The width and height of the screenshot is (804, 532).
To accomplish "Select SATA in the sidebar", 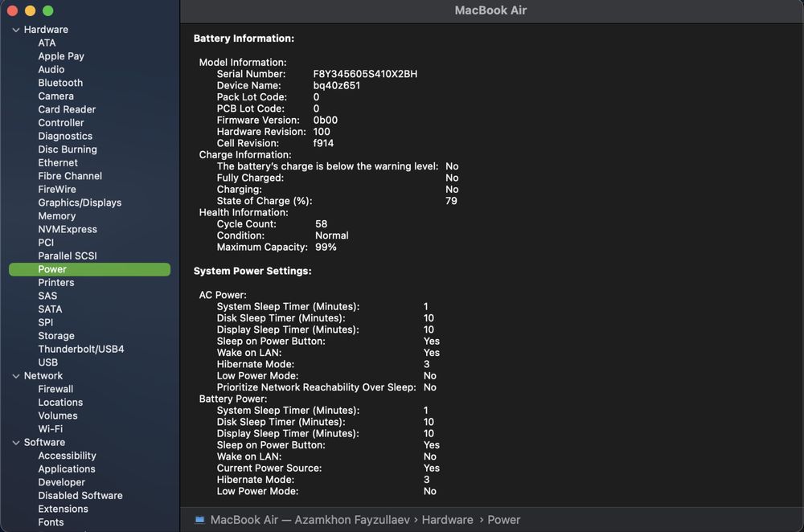I will point(50,309).
